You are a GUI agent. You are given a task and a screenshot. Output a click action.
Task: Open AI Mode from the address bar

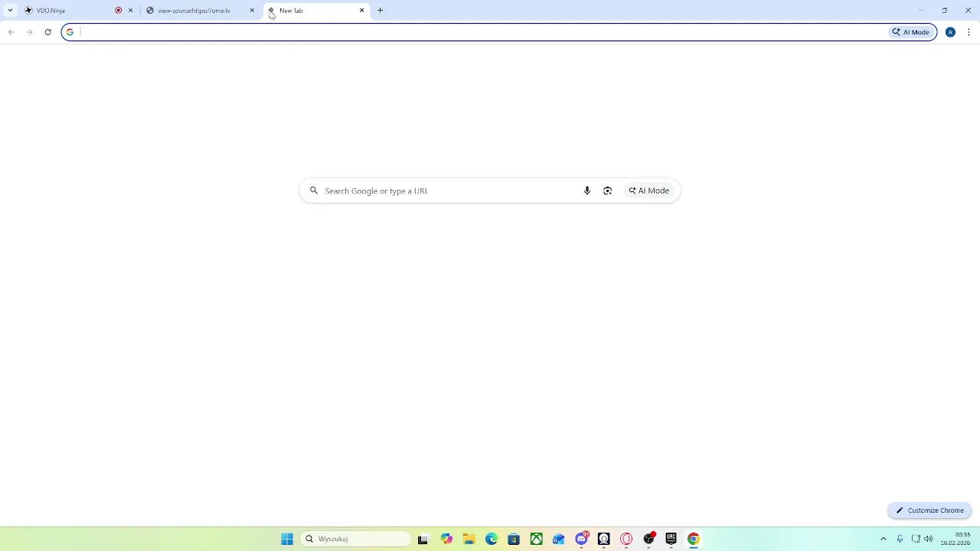coord(911,32)
